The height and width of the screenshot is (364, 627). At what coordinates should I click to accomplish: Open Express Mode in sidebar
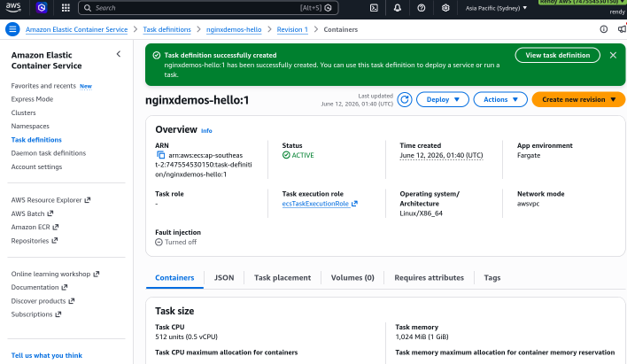pos(32,99)
